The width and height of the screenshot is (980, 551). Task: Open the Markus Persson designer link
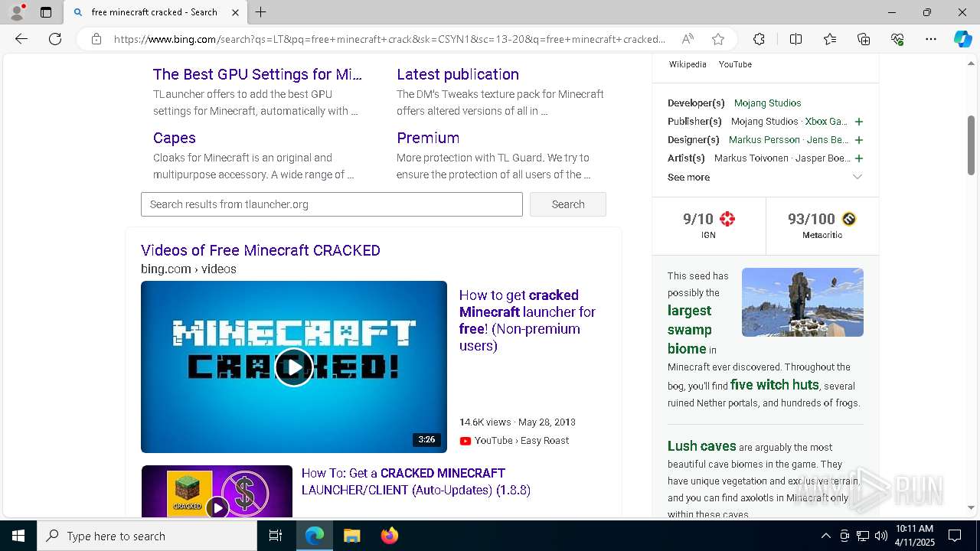764,140
